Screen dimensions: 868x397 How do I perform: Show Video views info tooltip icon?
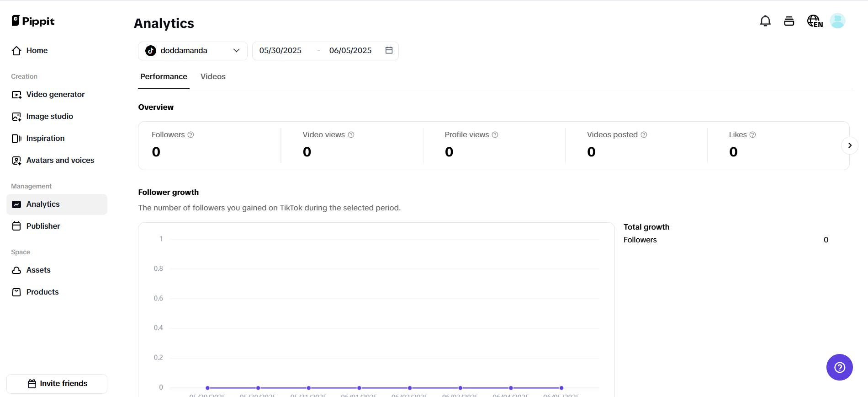coord(351,135)
